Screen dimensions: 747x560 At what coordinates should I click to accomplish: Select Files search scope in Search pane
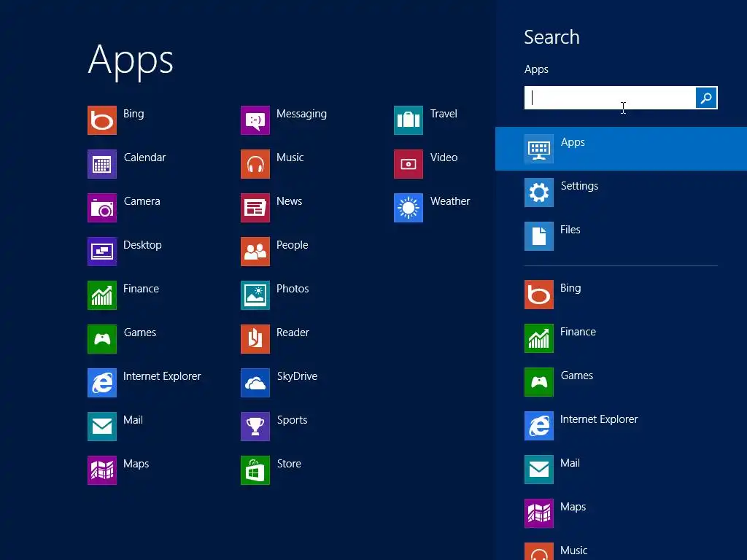click(x=622, y=236)
